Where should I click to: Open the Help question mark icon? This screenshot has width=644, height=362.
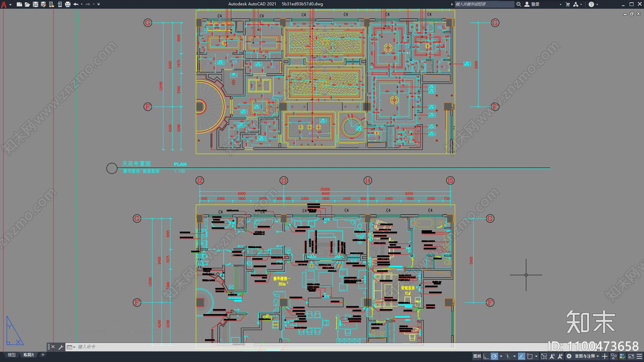[591, 4]
